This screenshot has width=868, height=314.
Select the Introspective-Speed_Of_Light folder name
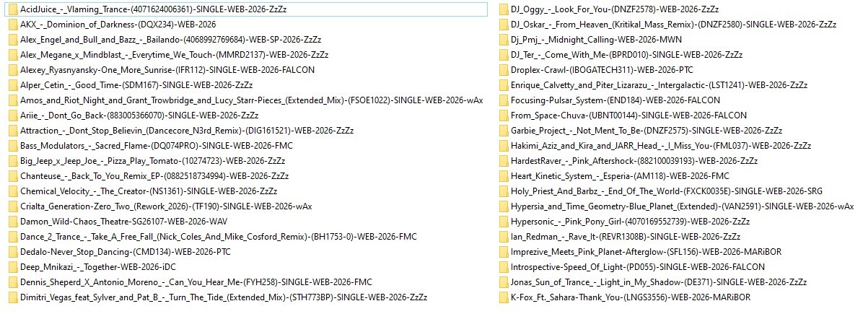638,267
